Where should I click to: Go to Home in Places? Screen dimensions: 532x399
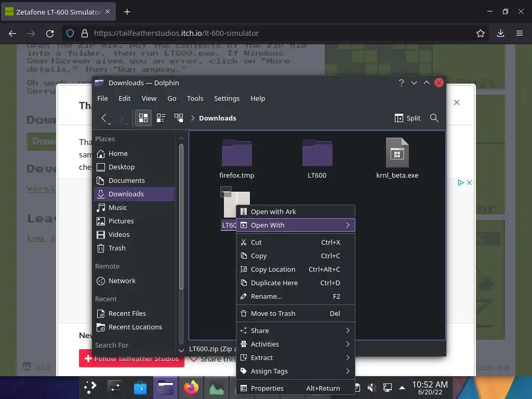[135, 154]
